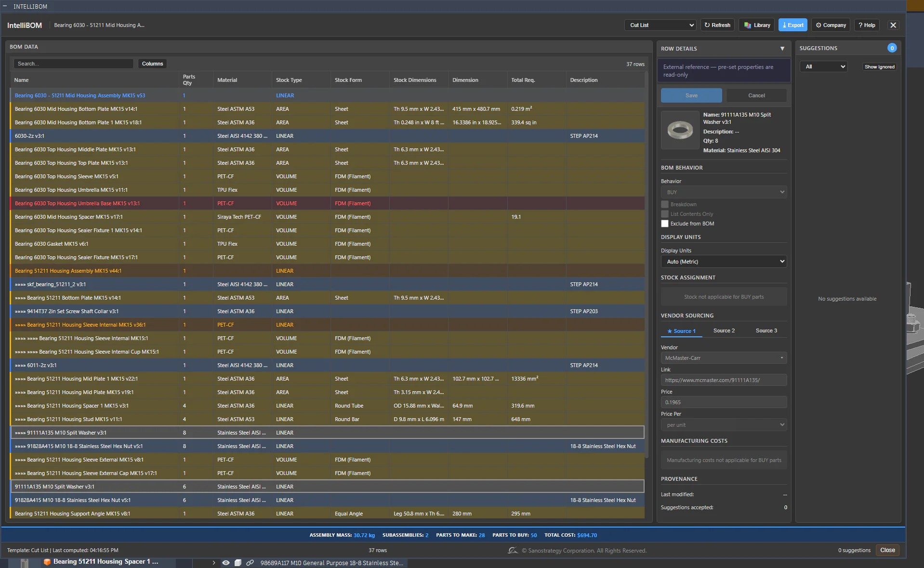Open the suggestions All filter dropdown
Viewport: 924px width, 568px height.
click(x=824, y=66)
